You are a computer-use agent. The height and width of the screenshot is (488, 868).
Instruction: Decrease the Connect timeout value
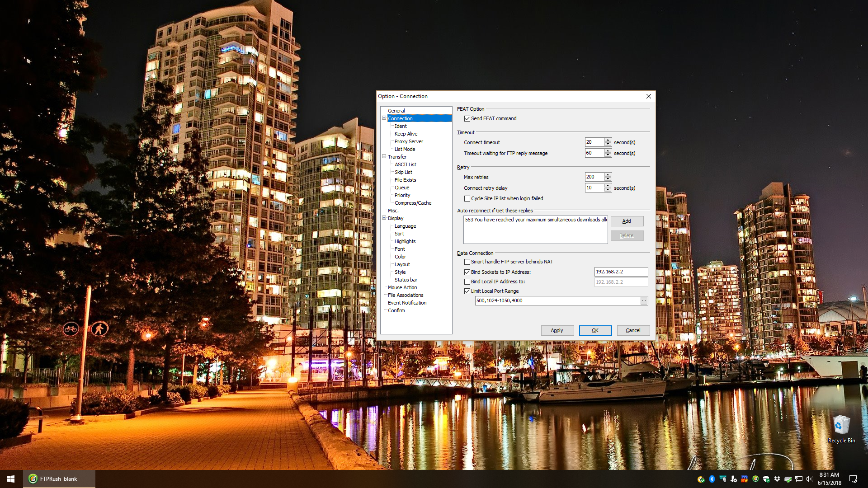pos(608,144)
